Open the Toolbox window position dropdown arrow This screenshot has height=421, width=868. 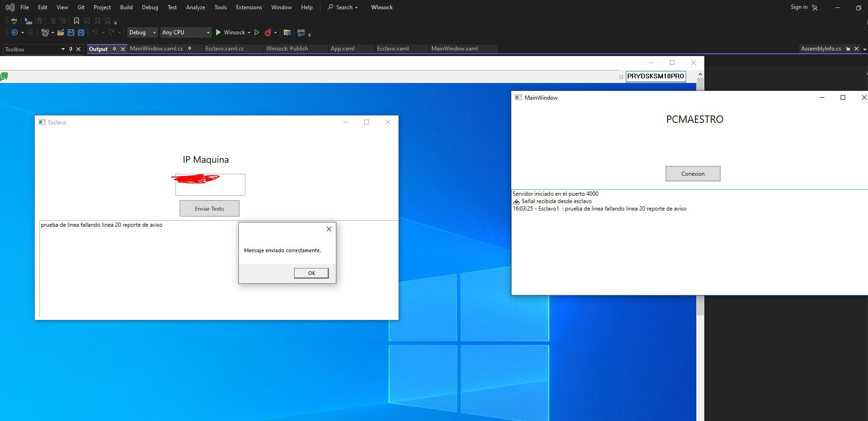(x=63, y=49)
